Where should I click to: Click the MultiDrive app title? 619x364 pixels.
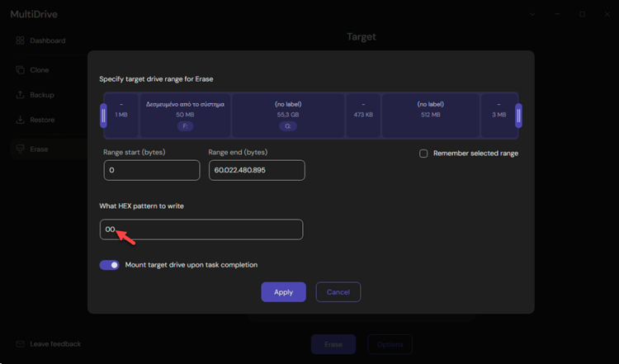[34, 14]
